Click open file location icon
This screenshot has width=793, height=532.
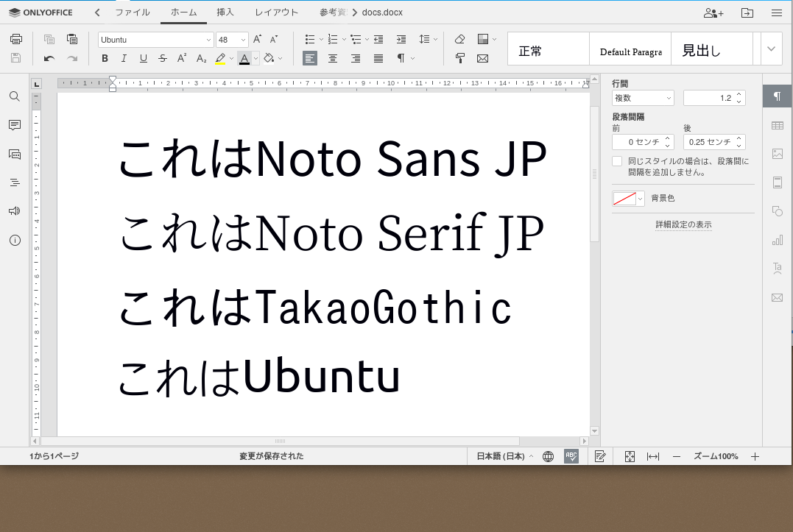pos(747,13)
